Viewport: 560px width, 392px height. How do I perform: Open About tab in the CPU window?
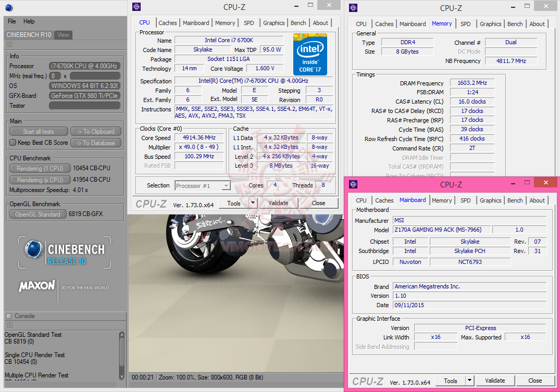coord(320,23)
